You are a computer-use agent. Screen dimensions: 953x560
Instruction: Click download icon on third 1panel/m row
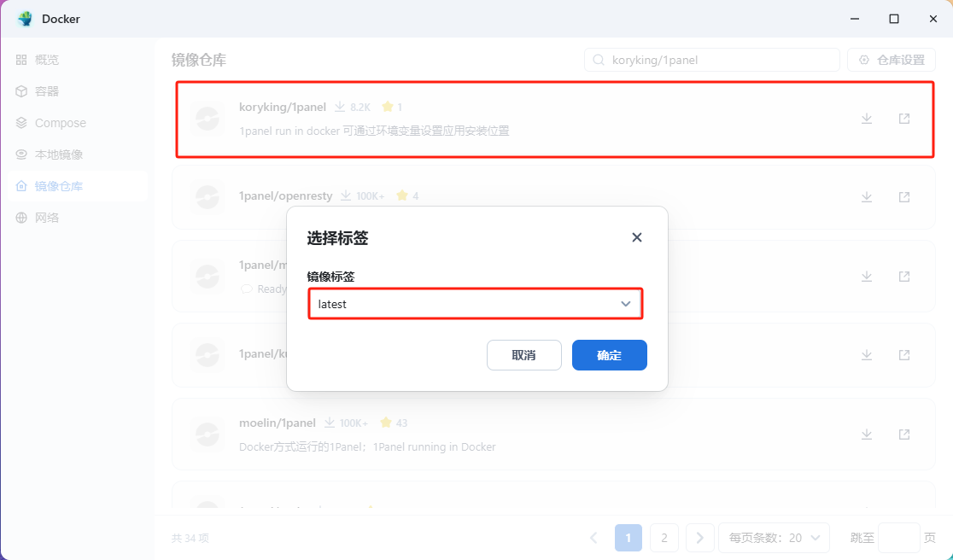867,277
